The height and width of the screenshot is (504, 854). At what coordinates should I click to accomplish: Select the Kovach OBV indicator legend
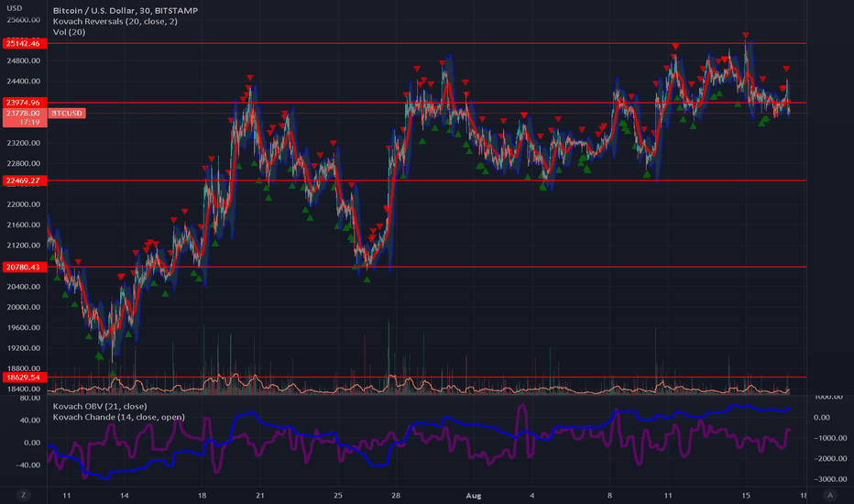[100, 407]
